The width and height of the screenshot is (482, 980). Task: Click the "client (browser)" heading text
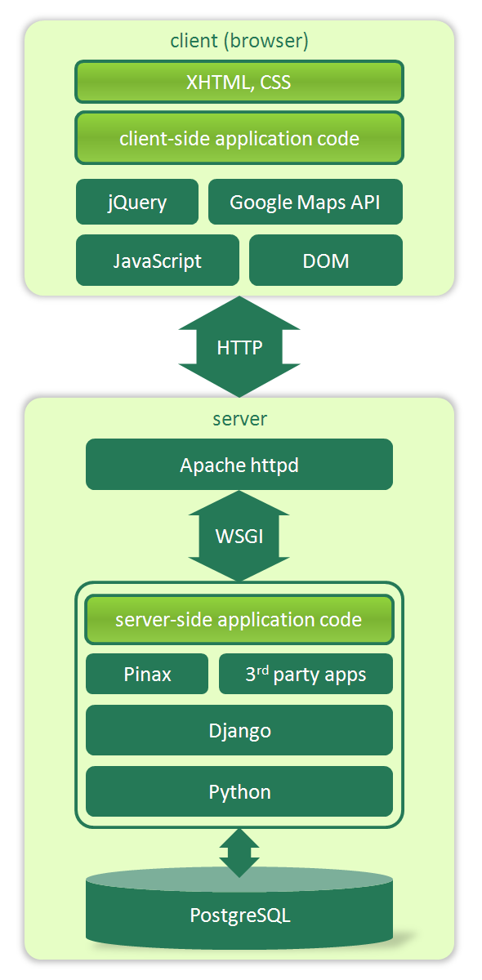click(239, 40)
